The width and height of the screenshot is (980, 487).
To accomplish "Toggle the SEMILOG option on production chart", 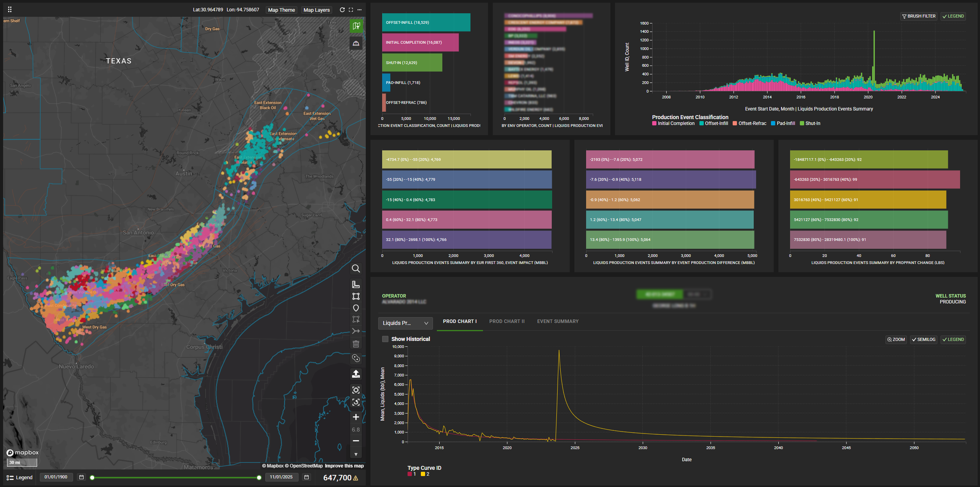I will [923, 339].
